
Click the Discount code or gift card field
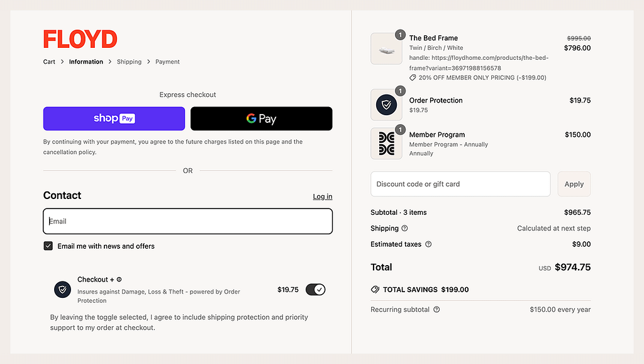coord(460,184)
